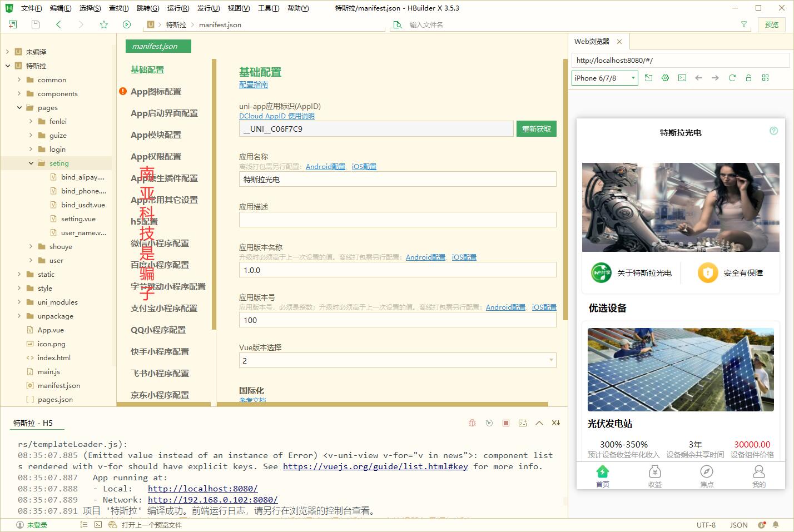Clear the console using the X↓ icon
Screen dimensions: 794x532
coord(555,422)
